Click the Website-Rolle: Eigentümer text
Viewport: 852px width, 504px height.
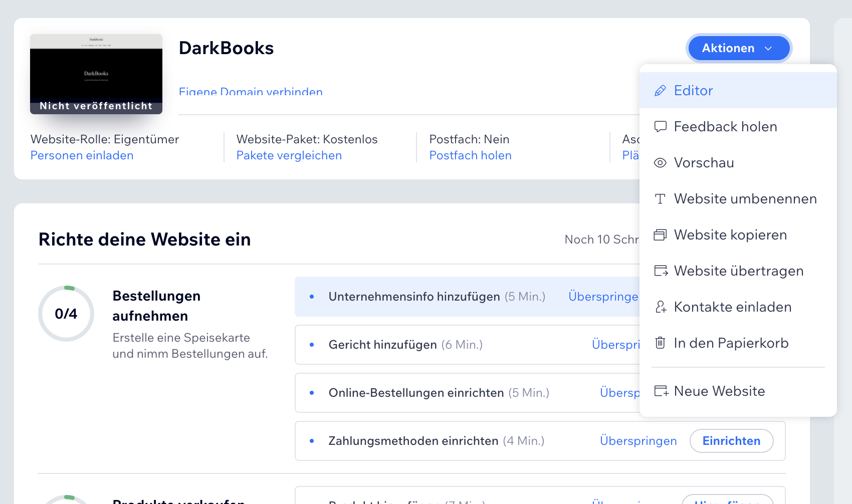point(105,139)
